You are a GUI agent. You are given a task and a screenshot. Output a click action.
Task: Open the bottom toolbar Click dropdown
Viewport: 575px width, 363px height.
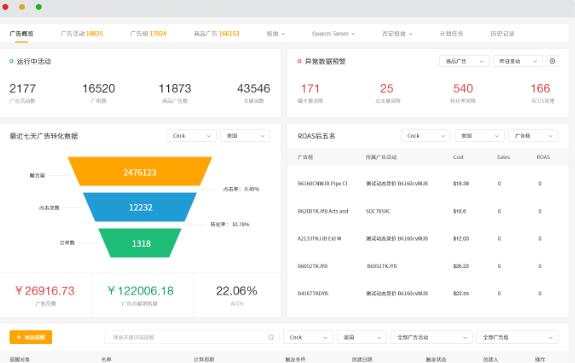(308, 337)
